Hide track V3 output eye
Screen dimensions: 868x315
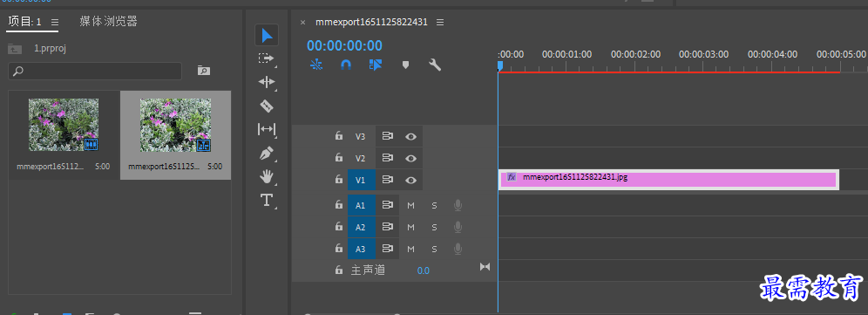[410, 136]
